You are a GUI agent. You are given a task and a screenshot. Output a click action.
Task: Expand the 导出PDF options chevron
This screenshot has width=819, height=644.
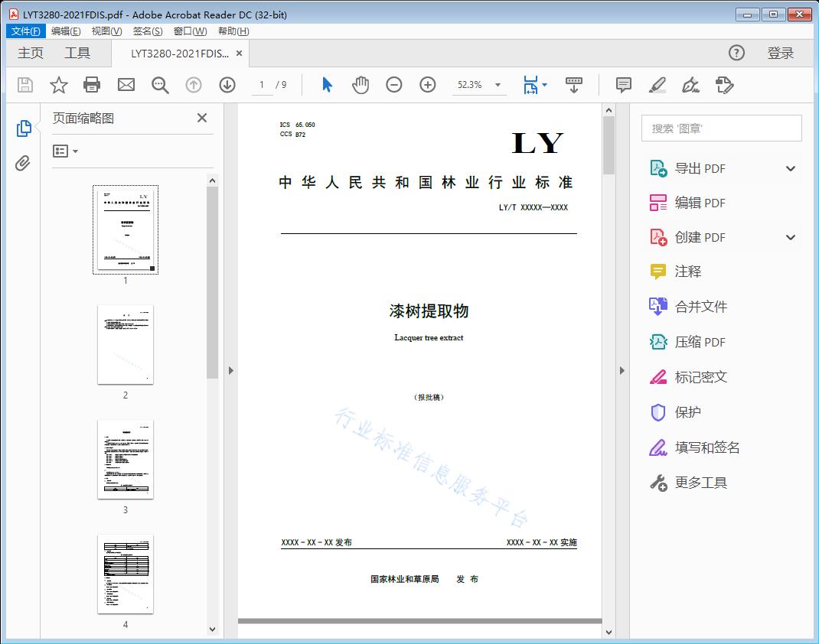tap(790, 168)
